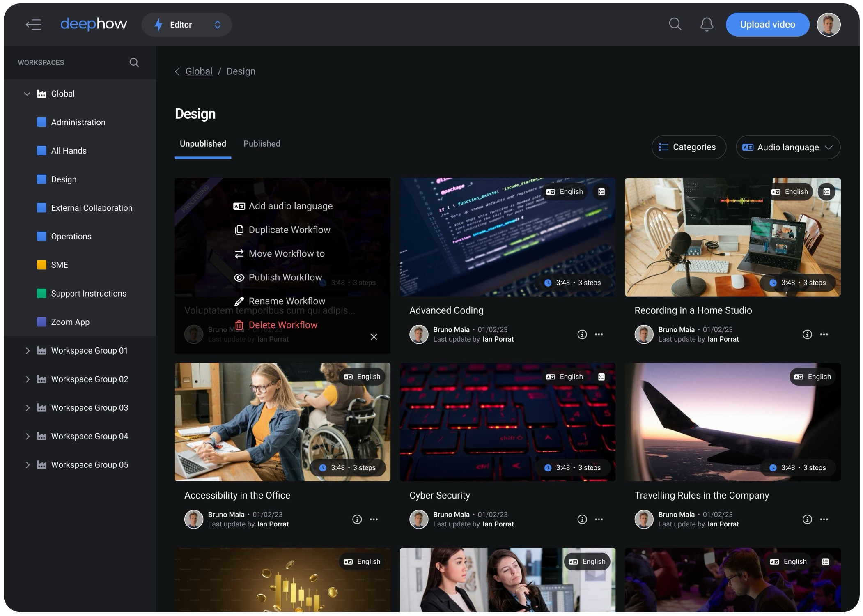Open the Recording in a Home Studio title
863x616 pixels.
pos(693,310)
